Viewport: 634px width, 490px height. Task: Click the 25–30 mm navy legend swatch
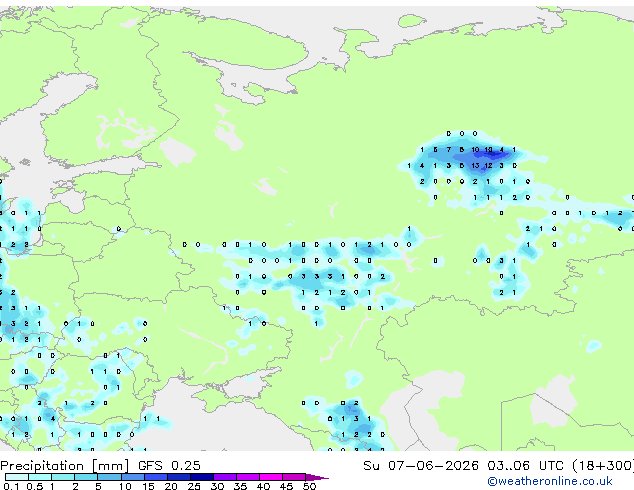pyautogui.click(x=202, y=477)
